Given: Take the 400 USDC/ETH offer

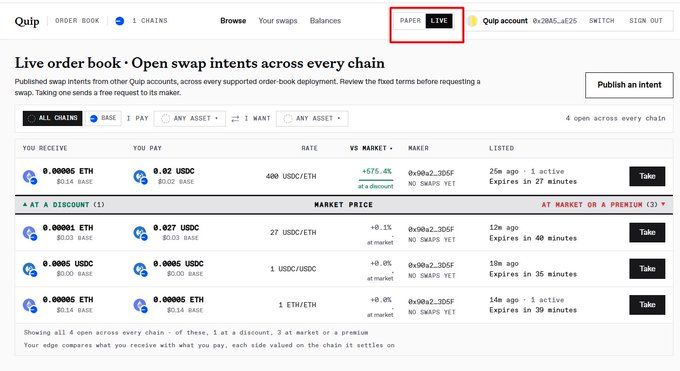Looking at the screenshot, I should tap(647, 176).
